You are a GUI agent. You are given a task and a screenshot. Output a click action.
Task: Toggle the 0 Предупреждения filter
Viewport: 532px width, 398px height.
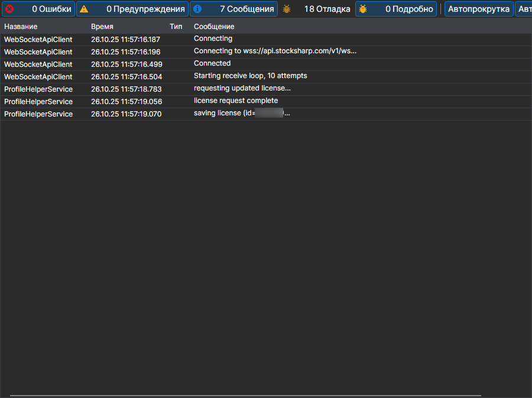coord(132,9)
